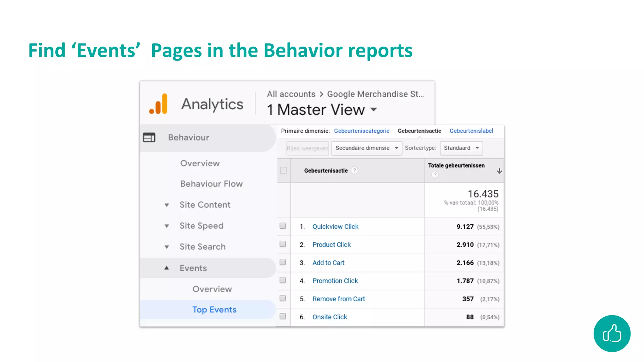Open the Onsite Click link
The width and height of the screenshot is (644, 362).
[x=330, y=317]
